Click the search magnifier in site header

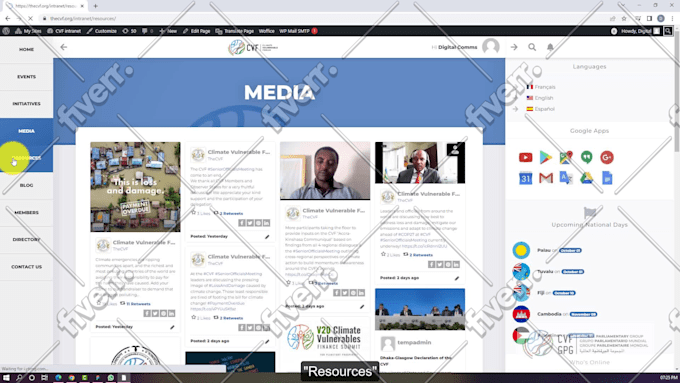click(x=532, y=47)
